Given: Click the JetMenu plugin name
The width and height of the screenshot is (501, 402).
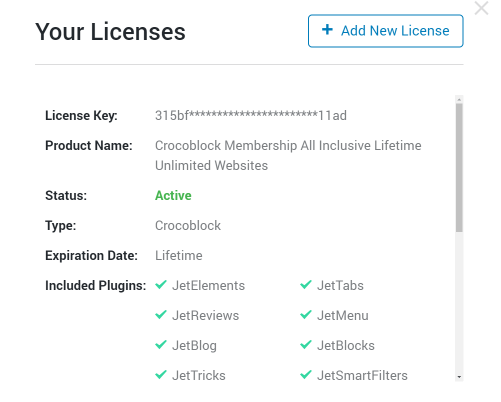Looking at the screenshot, I should pos(343,316).
